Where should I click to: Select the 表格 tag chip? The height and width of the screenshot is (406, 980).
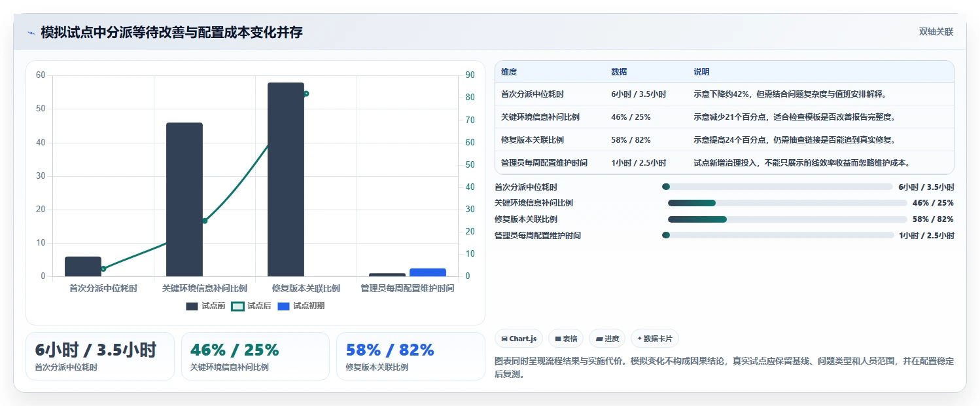coord(566,339)
